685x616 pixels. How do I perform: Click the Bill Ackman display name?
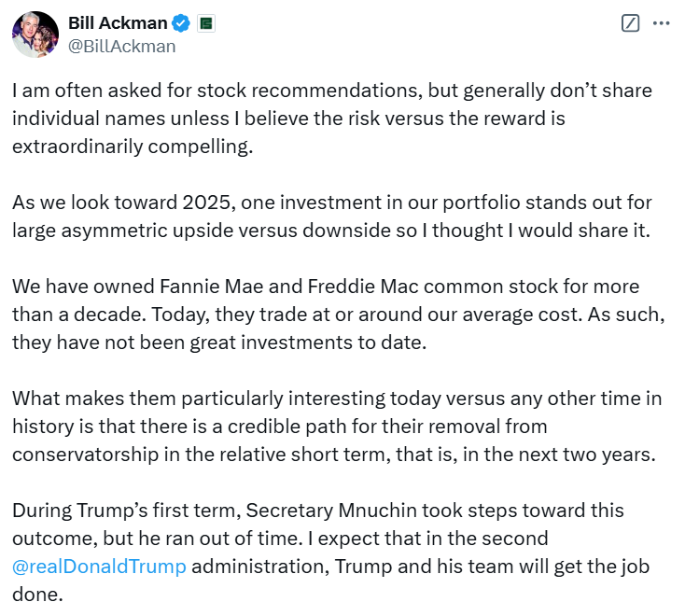pos(118,23)
